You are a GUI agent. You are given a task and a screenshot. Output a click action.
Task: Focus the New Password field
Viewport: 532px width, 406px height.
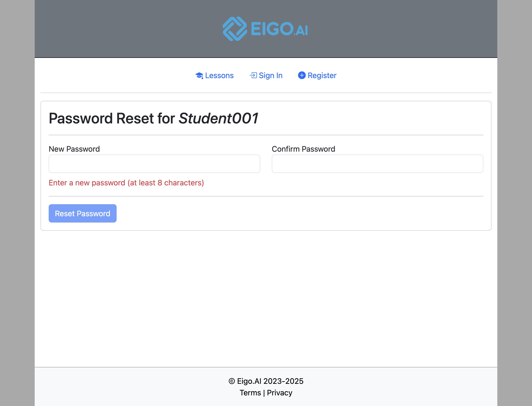tap(154, 164)
